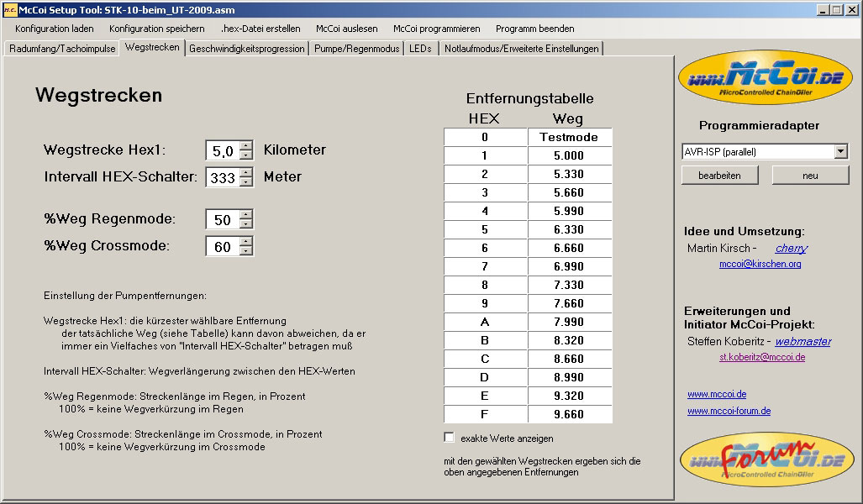Image resolution: width=863 pixels, height=504 pixels.
Task: Switch to Radumfang/Tachoimpulse tab
Action: 62,49
